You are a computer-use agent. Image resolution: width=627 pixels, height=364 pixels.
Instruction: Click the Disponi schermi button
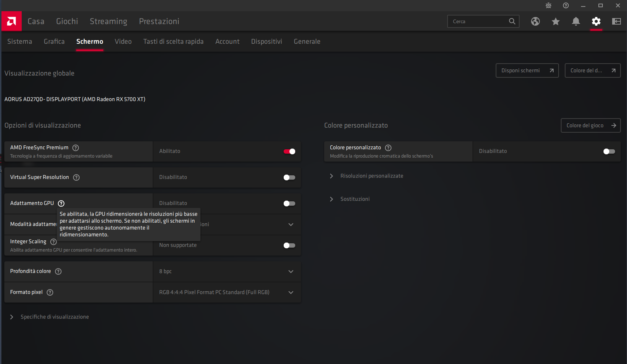pos(527,70)
